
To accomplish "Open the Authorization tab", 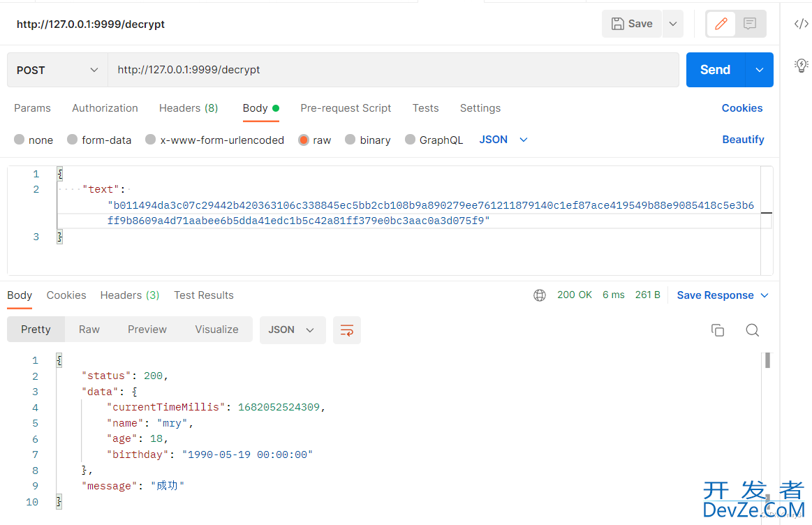I will click(105, 108).
